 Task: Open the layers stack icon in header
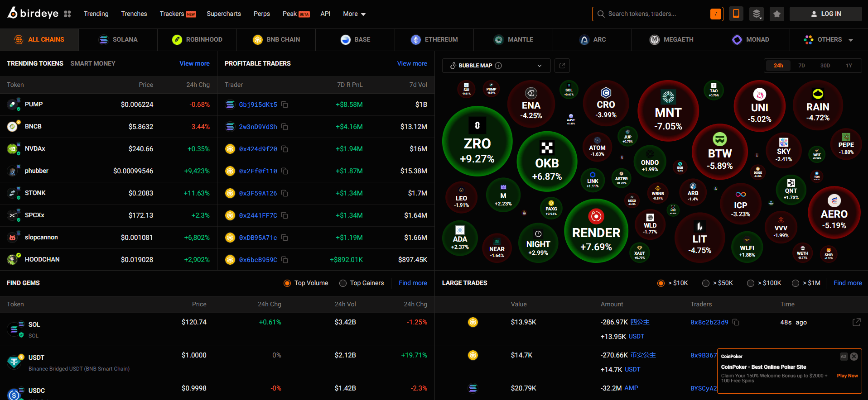(x=757, y=14)
